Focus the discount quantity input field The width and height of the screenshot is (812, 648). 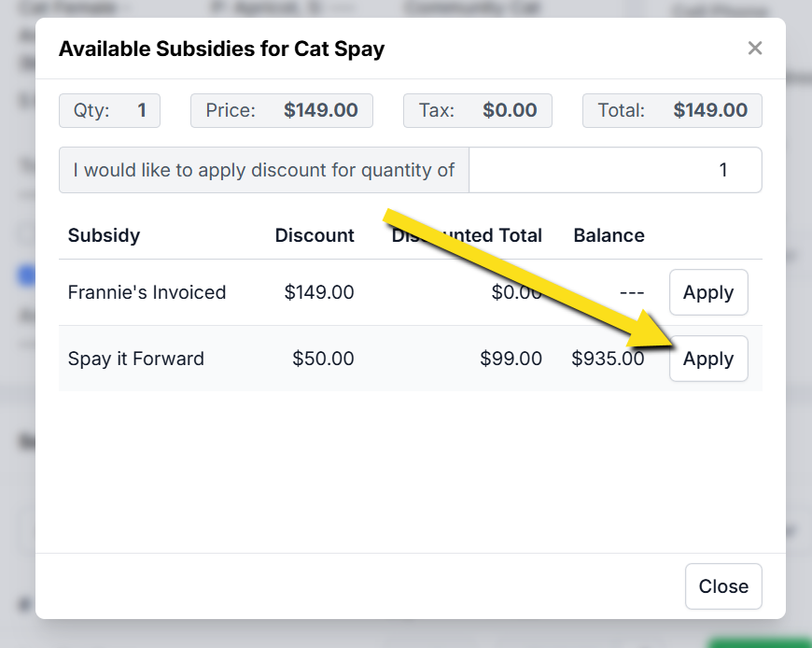tap(615, 170)
